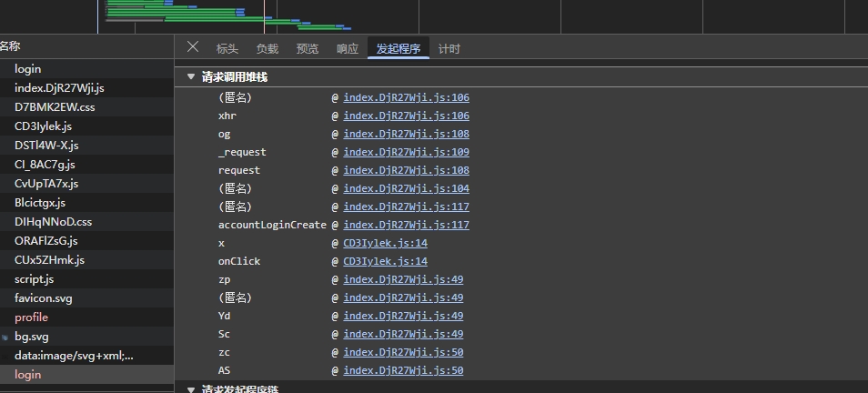
Task: Select the DSTl4W-X.js request
Action: [87, 146]
